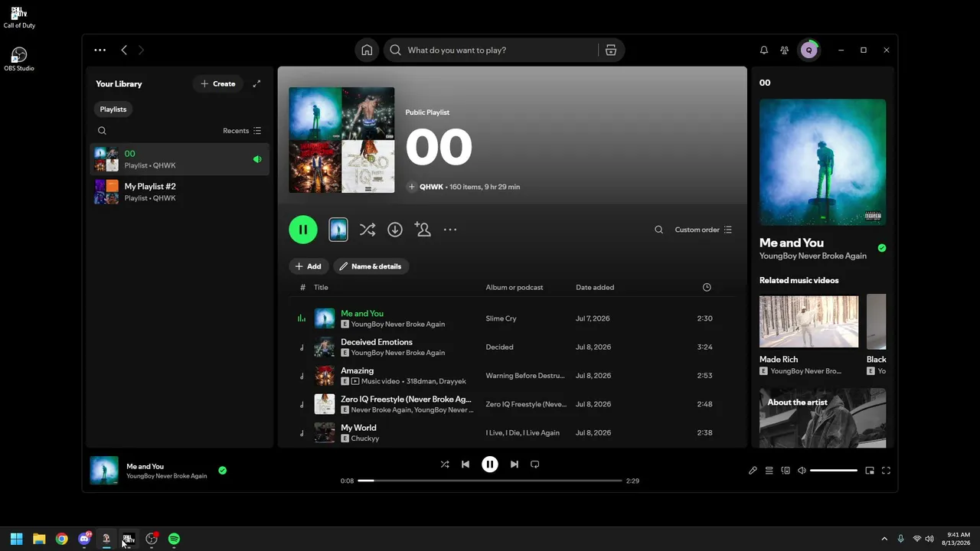Search within Your Library
Viewport: 980px width, 551px height.
point(102,131)
